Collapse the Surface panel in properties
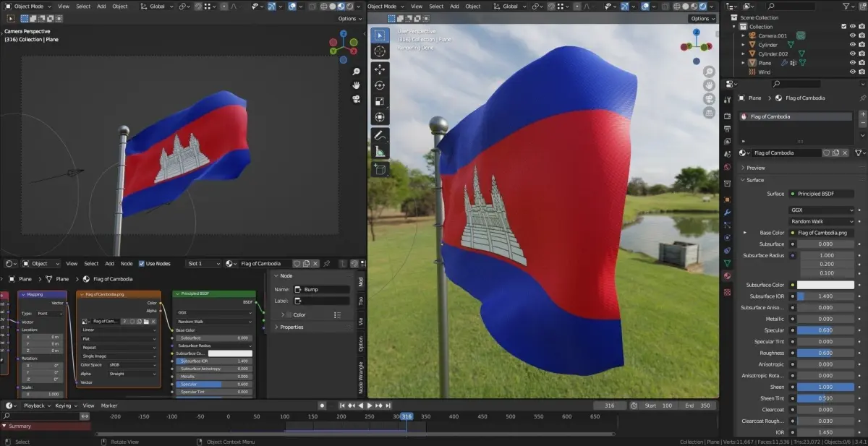 click(755, 180)
